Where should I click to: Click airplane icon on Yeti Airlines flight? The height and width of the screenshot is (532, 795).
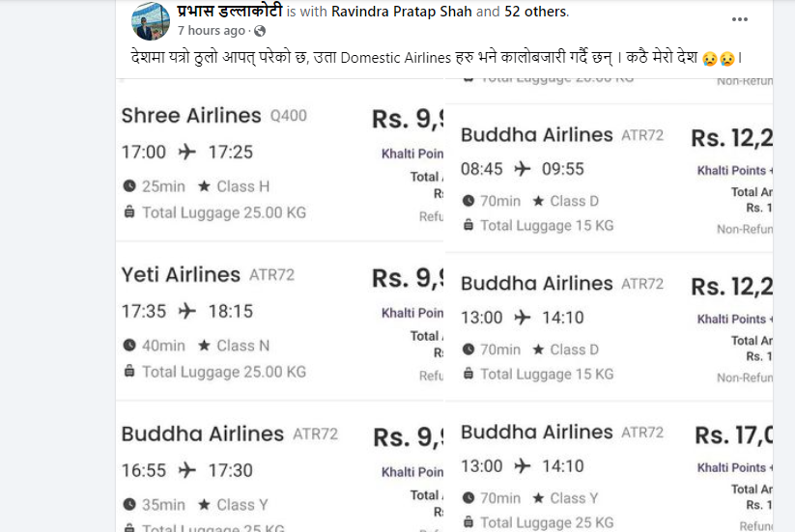point(187,311)
